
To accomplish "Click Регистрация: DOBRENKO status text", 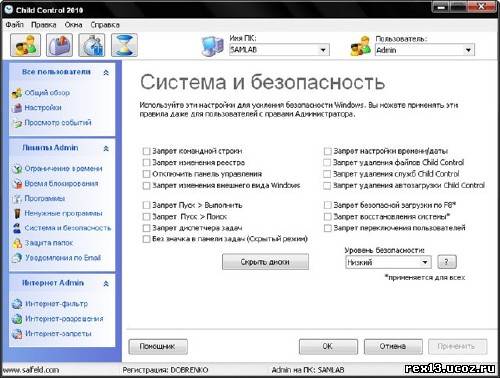I will [x=166, y=370].
